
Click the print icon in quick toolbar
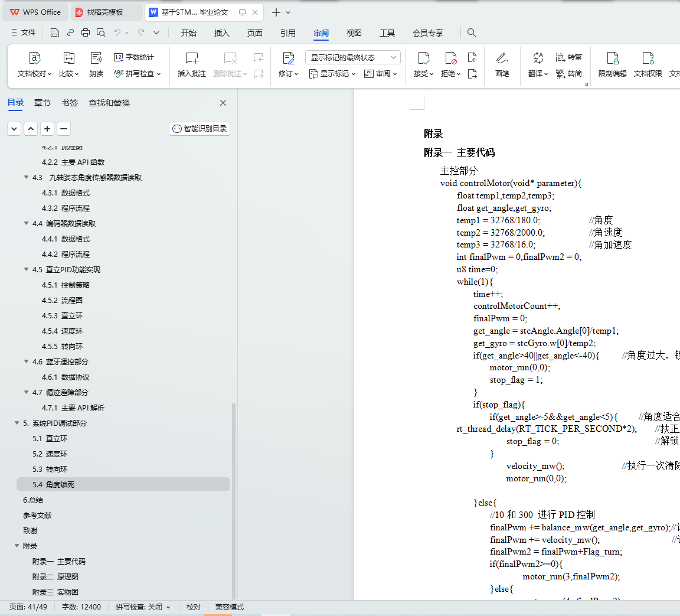(86, 32)
